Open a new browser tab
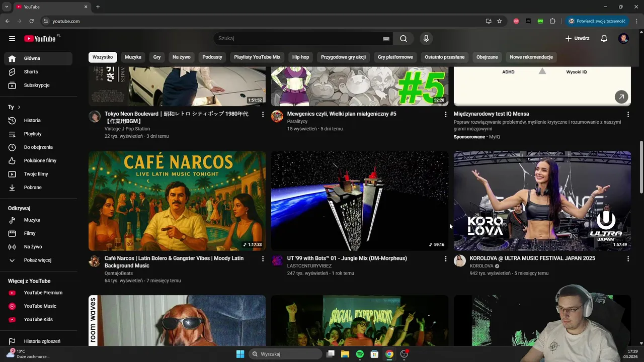 point(98,7)
